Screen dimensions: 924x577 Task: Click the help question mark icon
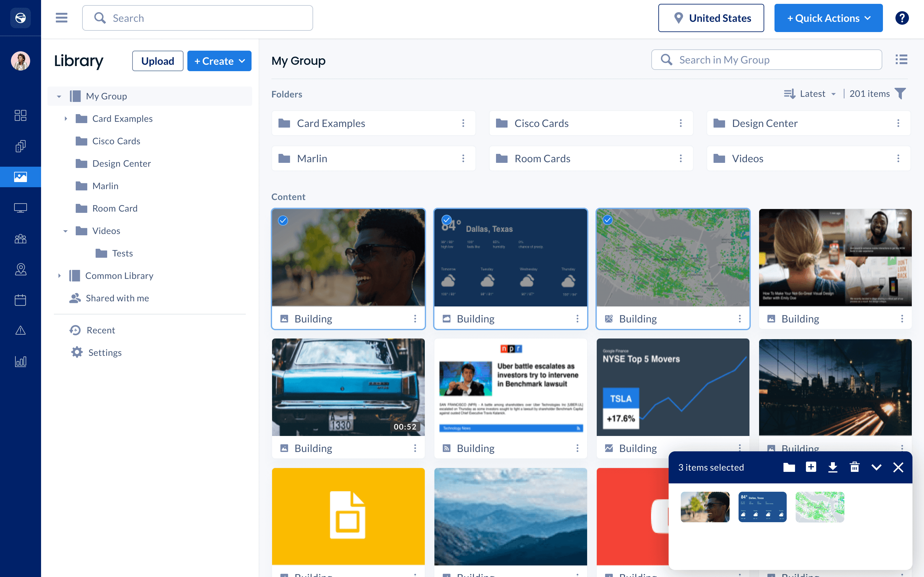coord(902,18)
